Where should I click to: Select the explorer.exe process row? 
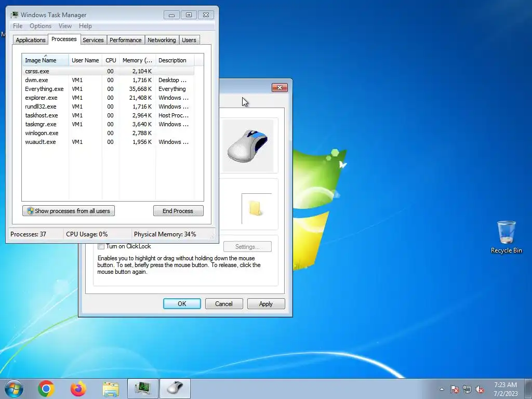(108, 98)
